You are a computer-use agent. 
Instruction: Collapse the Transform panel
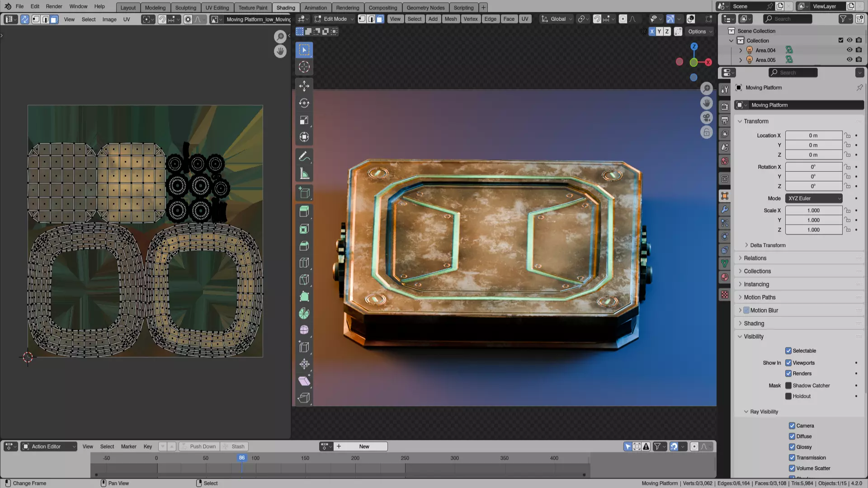tap(756, 121)
